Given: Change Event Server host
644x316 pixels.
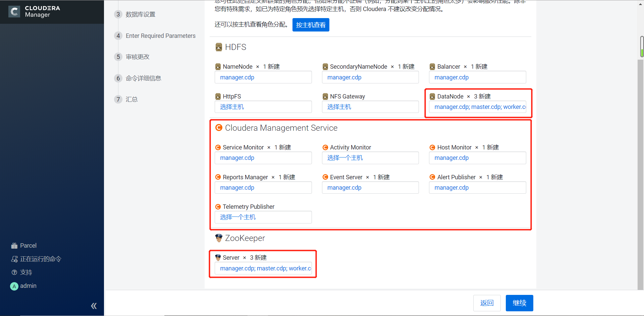Looking at the screenshot, I should pos(370,187).
